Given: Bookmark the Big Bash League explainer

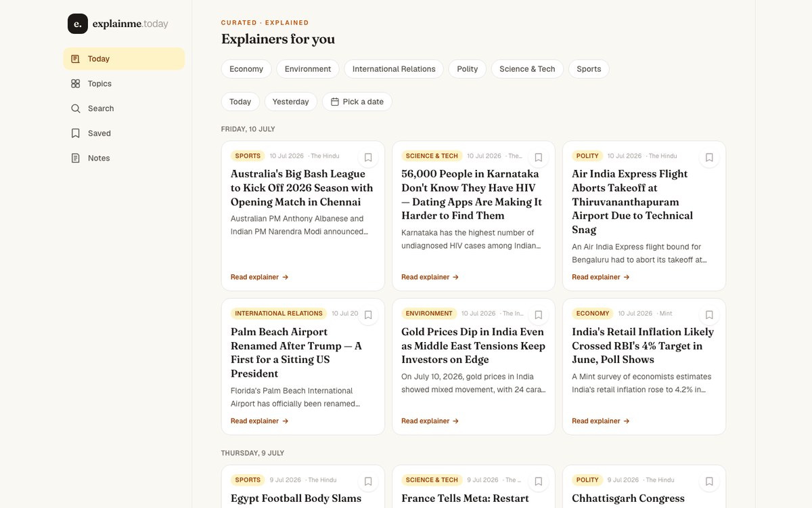Looking at the screenshot, I should pyautogui.click(x=368, y=157).
